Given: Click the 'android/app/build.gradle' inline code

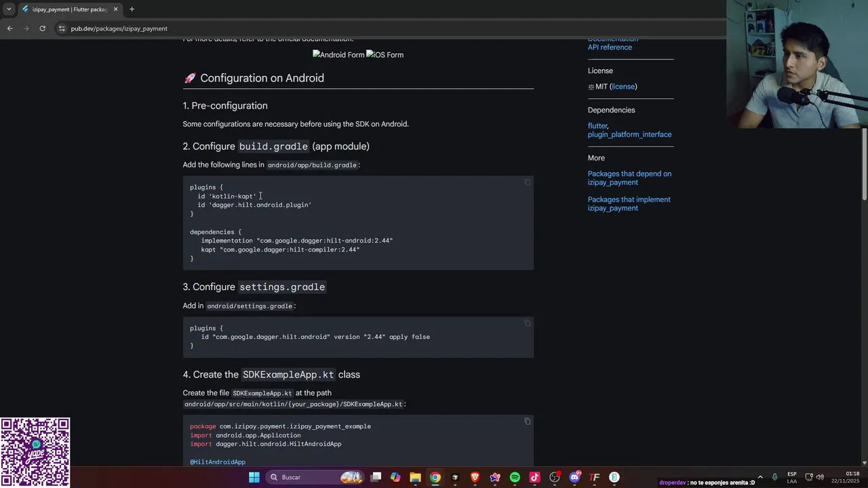Looking at the screenshot, I should click(x=312, y=165).
